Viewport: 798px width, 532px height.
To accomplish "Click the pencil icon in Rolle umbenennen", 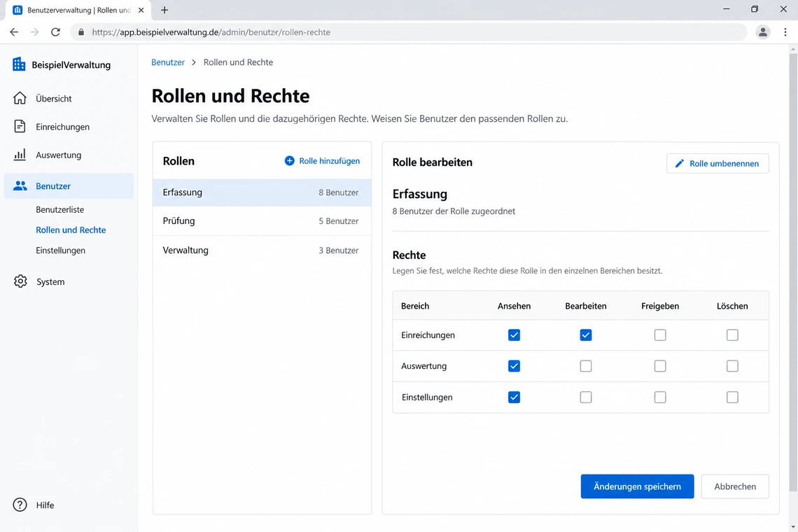I will [x=680, y=163].
